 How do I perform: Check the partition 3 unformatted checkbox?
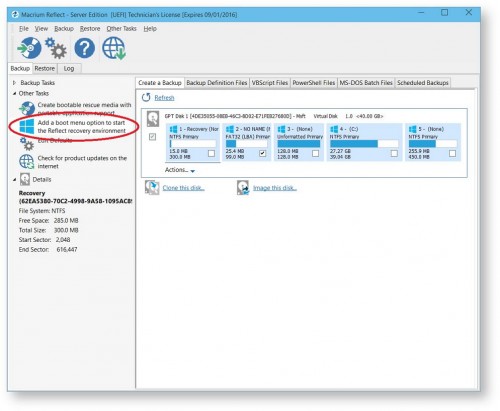315,153
